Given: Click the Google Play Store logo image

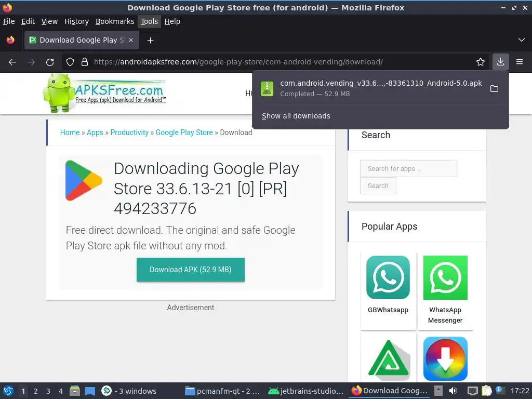Looking at the screenshot, I should [84, 180].
